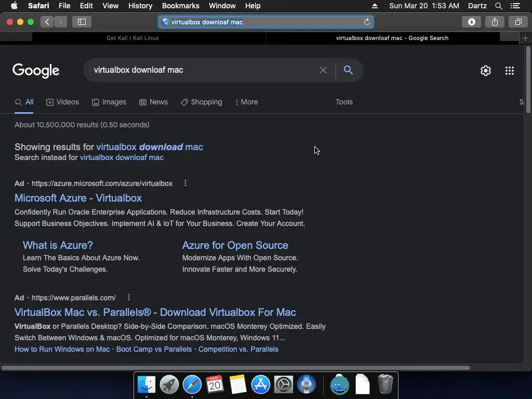
Task: Select the Shopping search filter
Action: 202,102
